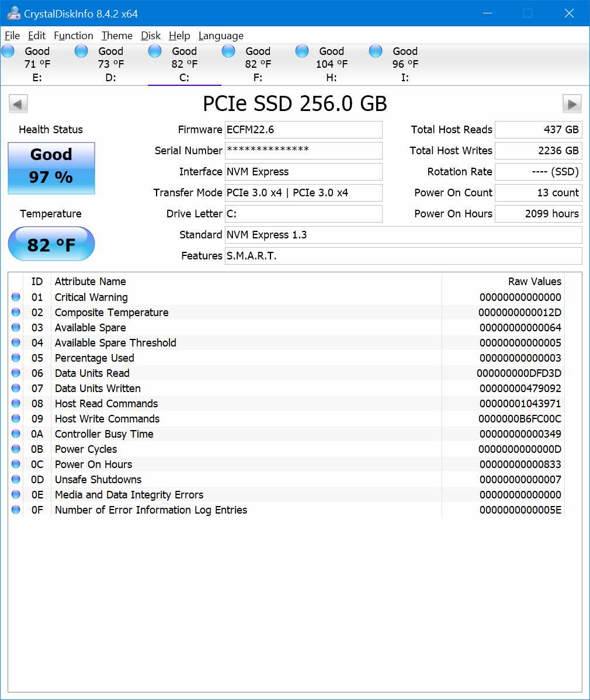The image size is (590, 700).
Task: Open the Function menu
Action: (73, 36)
